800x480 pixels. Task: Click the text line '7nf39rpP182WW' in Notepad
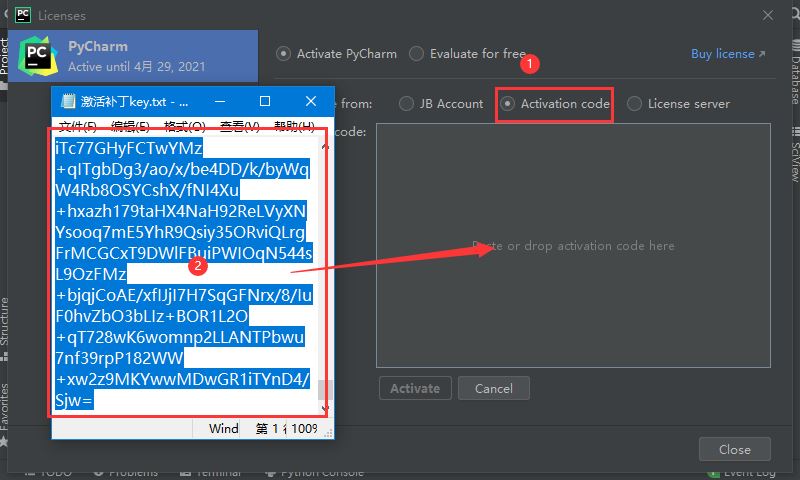(119, 358)
